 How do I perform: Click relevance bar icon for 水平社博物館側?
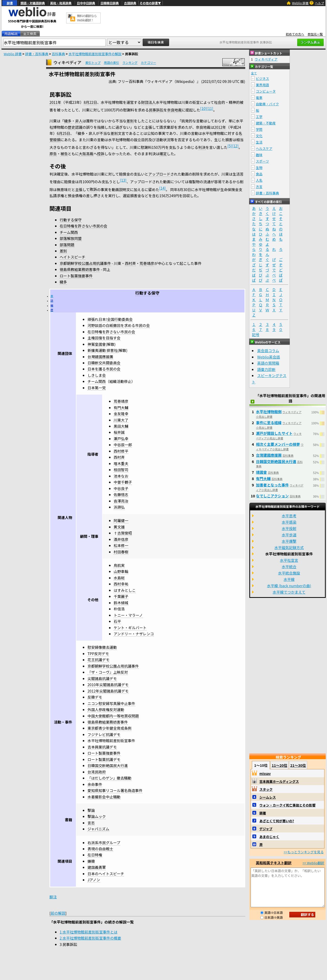(322, 412)
